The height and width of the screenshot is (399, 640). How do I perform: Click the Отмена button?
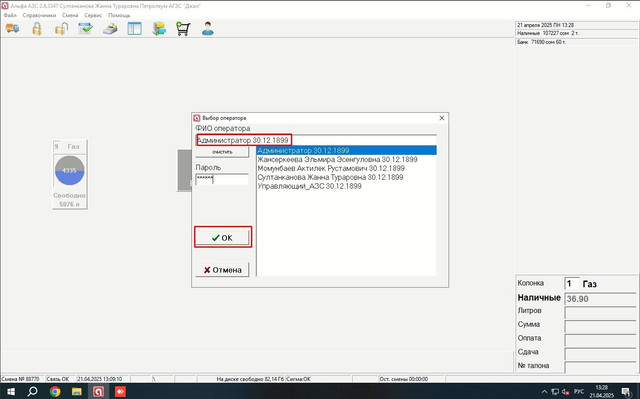click(222, 270)
